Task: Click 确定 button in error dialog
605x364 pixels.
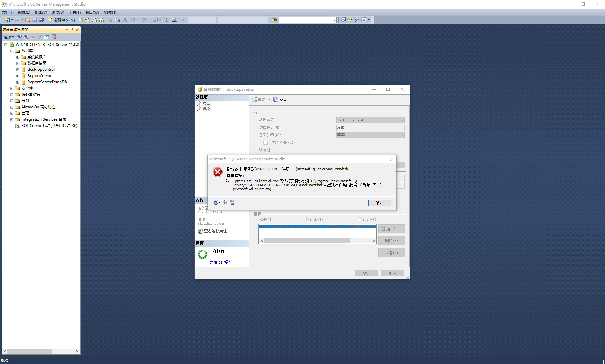Action: point(380,203)
